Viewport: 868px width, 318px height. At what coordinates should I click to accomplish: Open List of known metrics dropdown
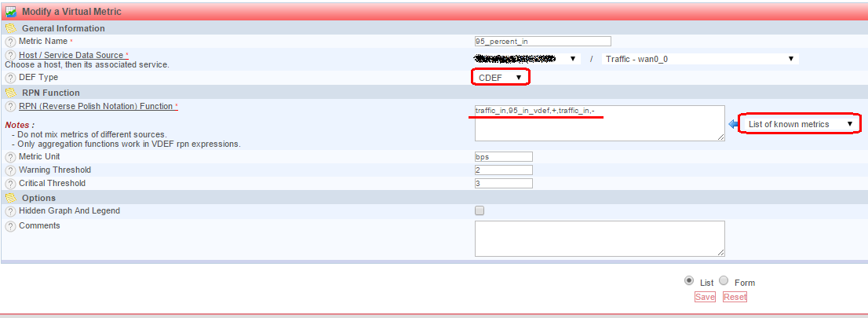800,124
